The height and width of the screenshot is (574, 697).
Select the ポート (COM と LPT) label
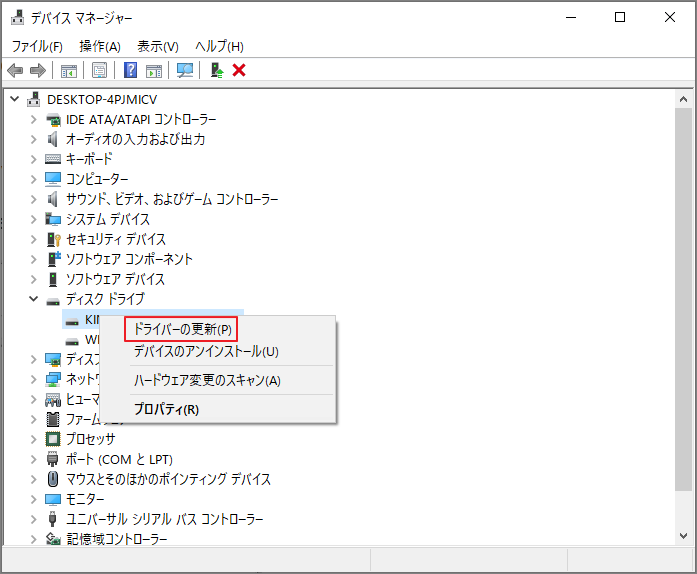(x=119, y=459)
